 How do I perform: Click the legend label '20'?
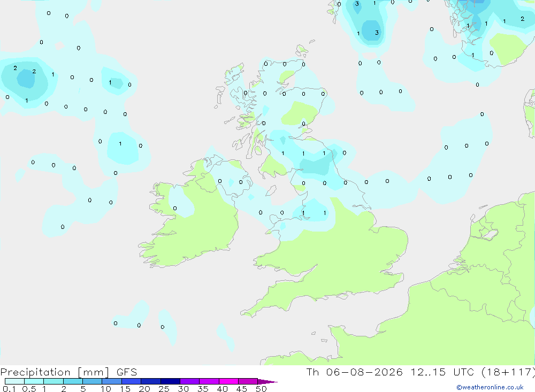click(144, 389)
